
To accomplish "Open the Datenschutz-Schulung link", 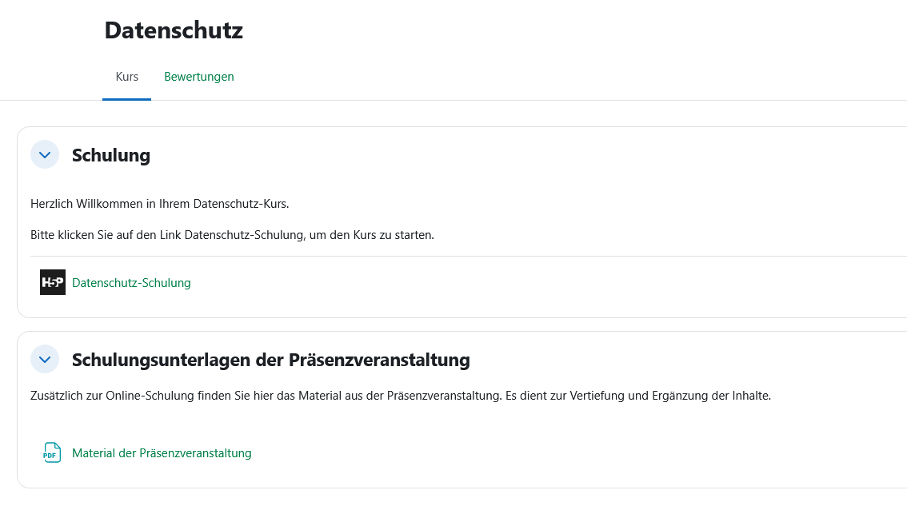I will pos(131,283).
